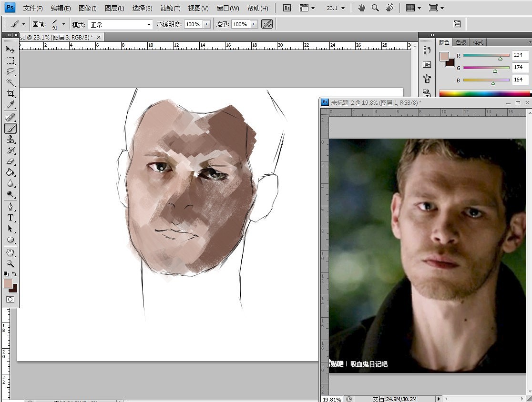Select the Paint Bucket tool

click(10, 172)
